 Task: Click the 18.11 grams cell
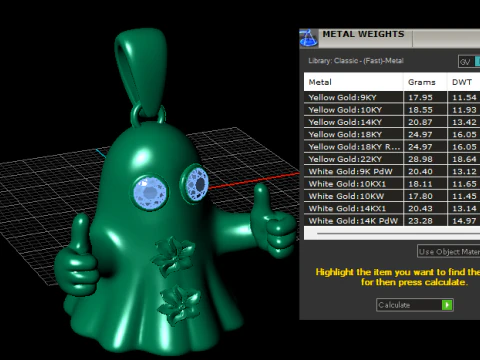click(425, 184)
